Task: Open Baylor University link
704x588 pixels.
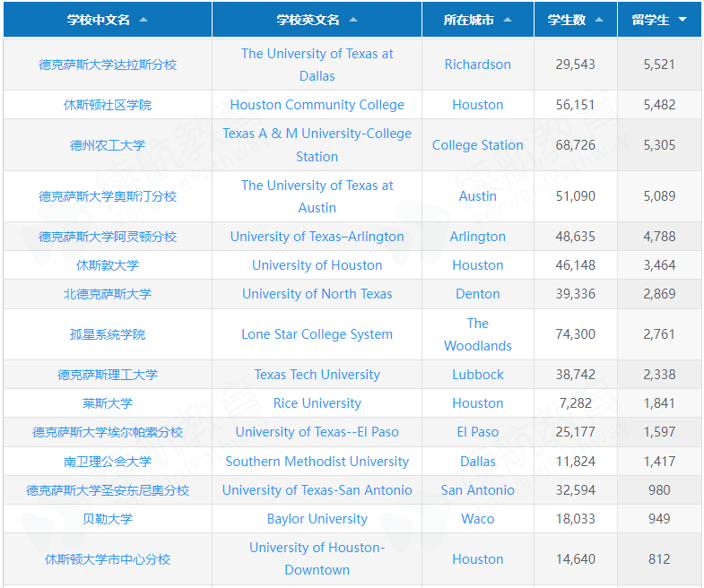Action: 317,519
